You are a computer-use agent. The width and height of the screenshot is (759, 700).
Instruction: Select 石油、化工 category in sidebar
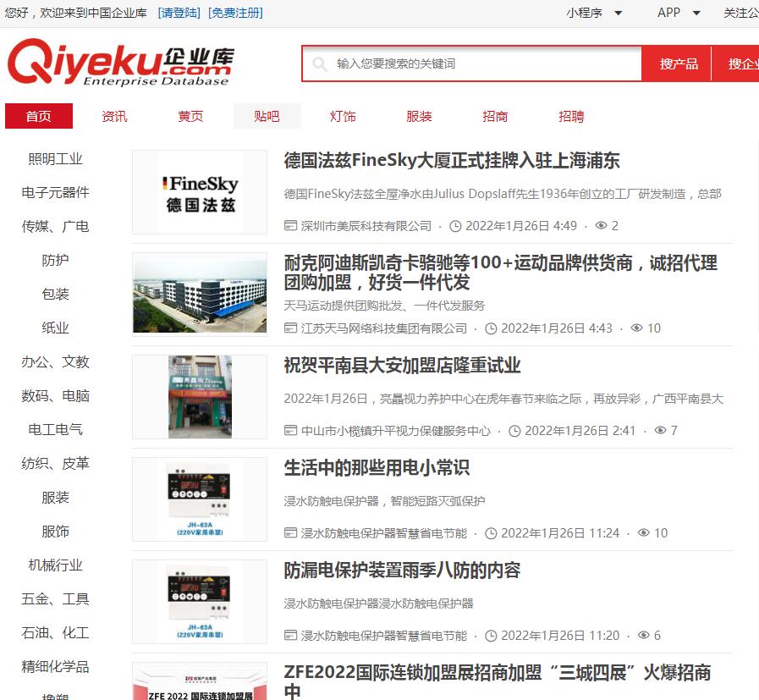coord(55,633)
